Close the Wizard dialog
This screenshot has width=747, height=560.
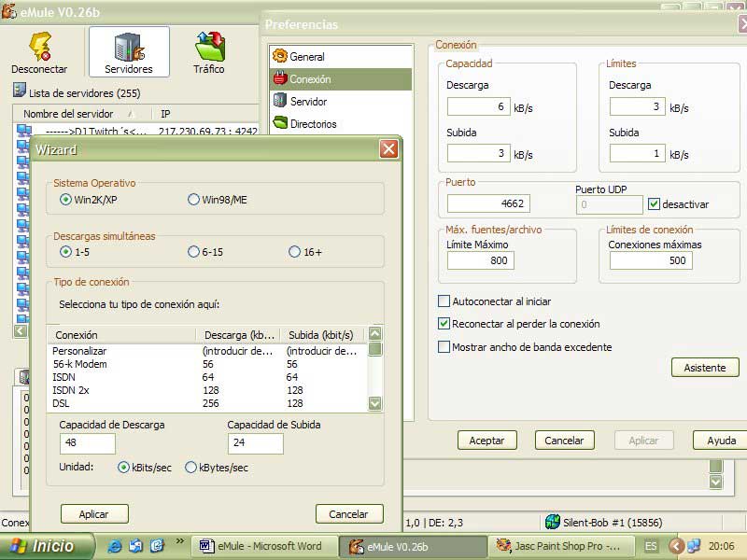click(388, 149)
